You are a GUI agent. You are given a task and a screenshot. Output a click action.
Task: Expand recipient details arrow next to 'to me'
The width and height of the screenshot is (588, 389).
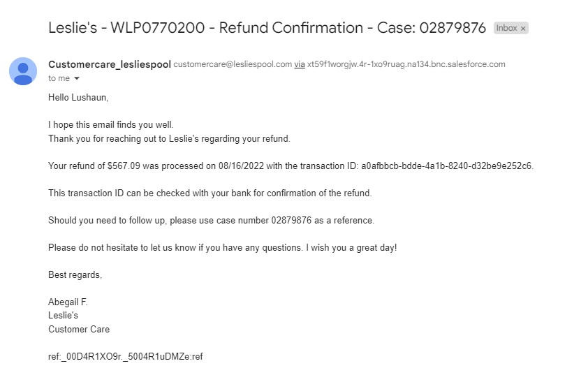(77, 78)
